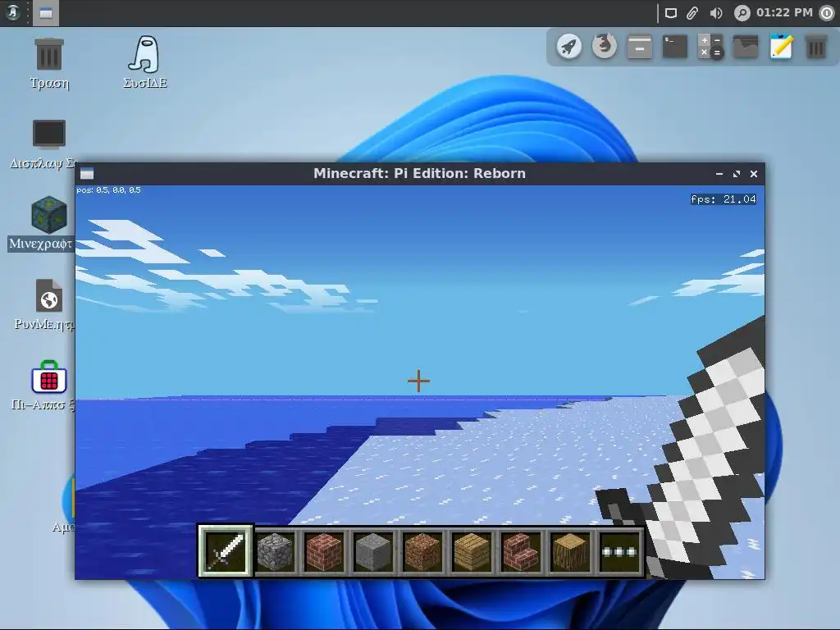Open the display tray icon

[x=671, y=13]
